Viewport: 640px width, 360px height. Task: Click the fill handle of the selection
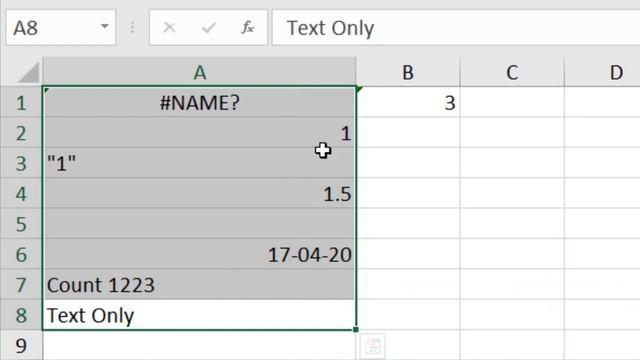click(x=356, y=329)
